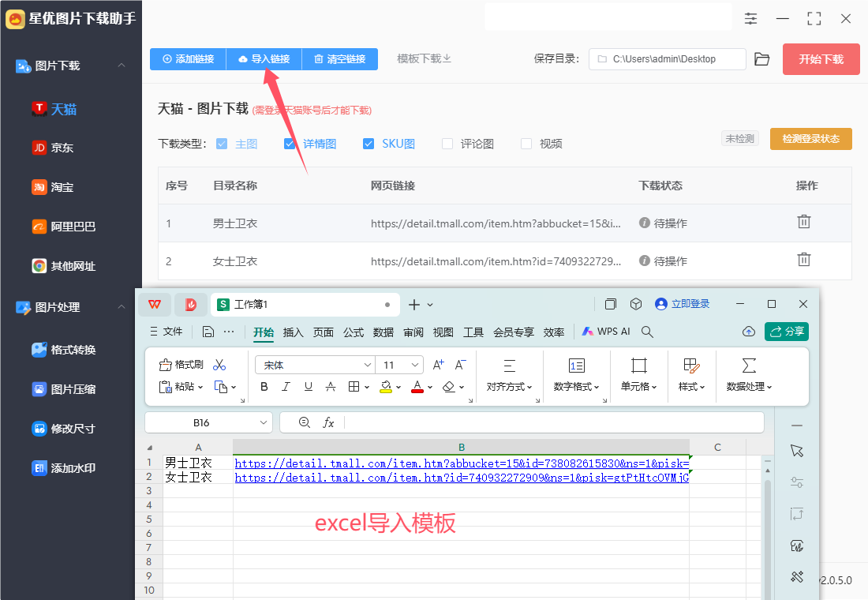Switch to the 公式 ribbon tab
Viewport: 868px width, 600px height.
(x=354, y=332)
